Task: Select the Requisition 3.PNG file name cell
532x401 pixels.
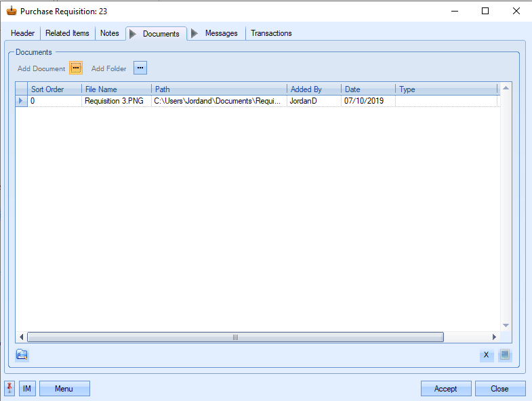Action: tap(117, 101)
